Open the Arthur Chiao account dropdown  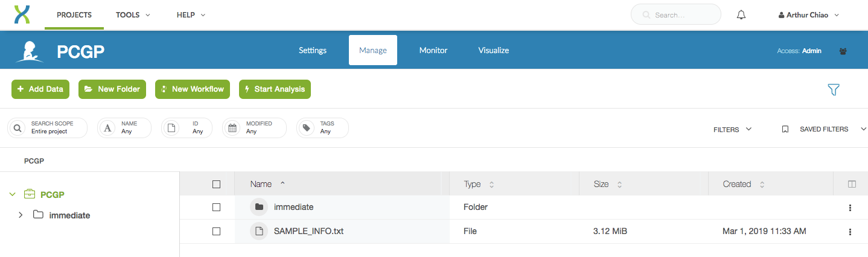click(x=809, y=15)
